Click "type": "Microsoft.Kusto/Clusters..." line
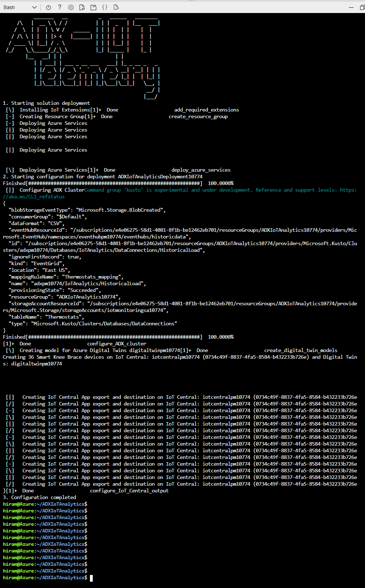Screen dimensions: 365x588 click(93, 324)
